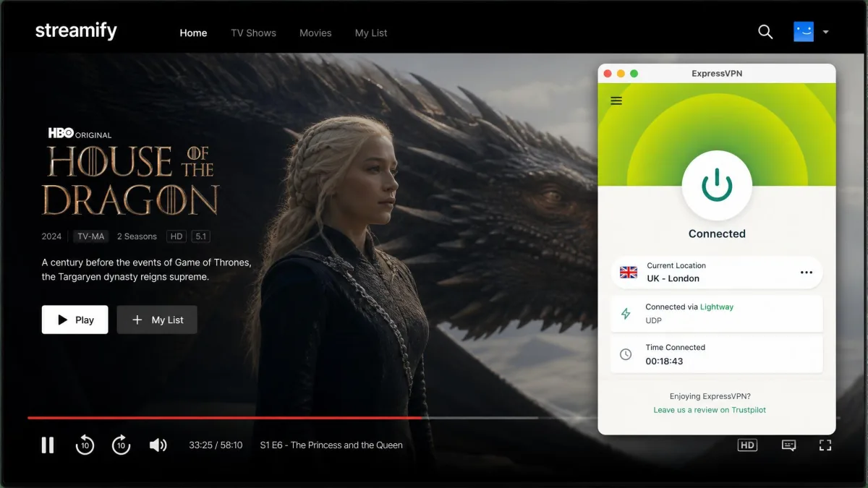868x488 pixels.
Task: Toggle the HD quality badge in player bar
Action: click(747, 445)
